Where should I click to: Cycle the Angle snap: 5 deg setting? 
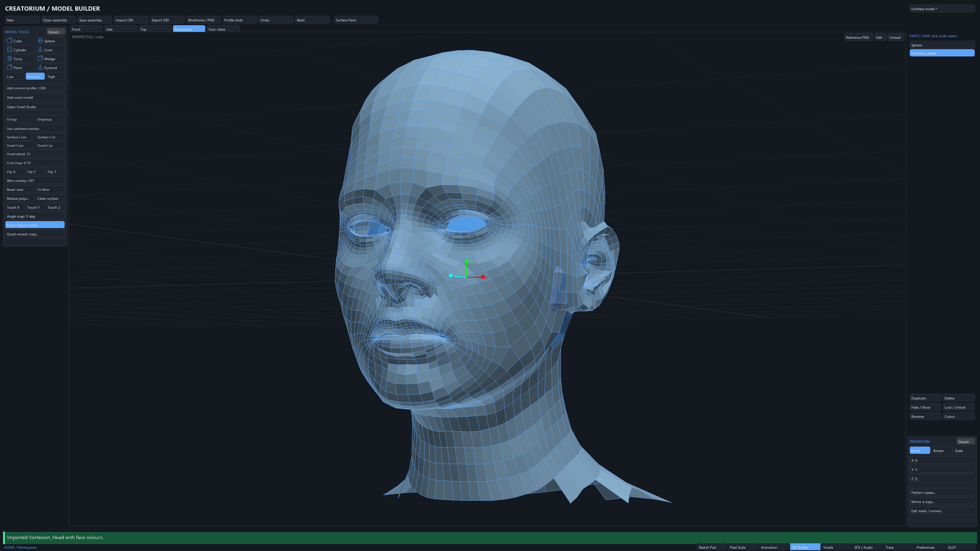tap(35, 216)
